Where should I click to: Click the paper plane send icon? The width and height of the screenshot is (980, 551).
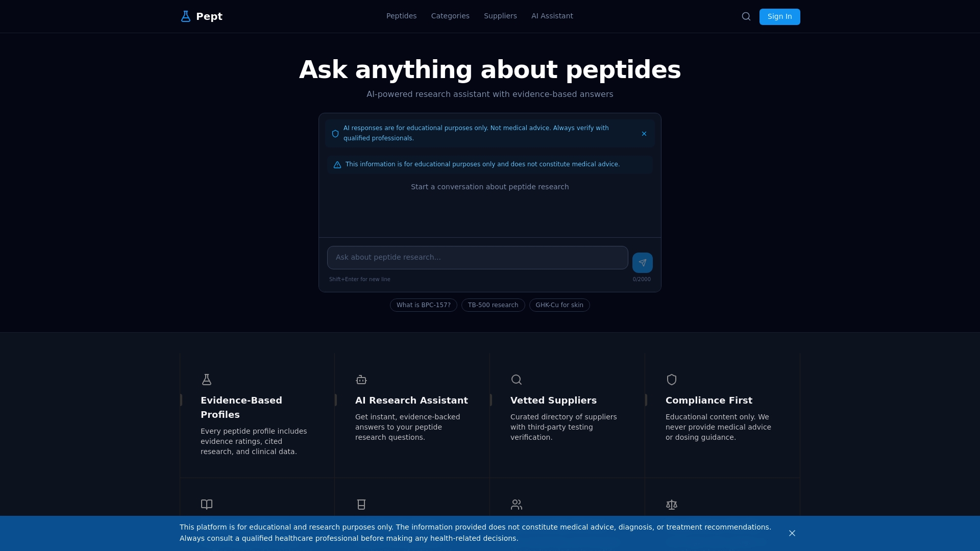click(642, 262)
